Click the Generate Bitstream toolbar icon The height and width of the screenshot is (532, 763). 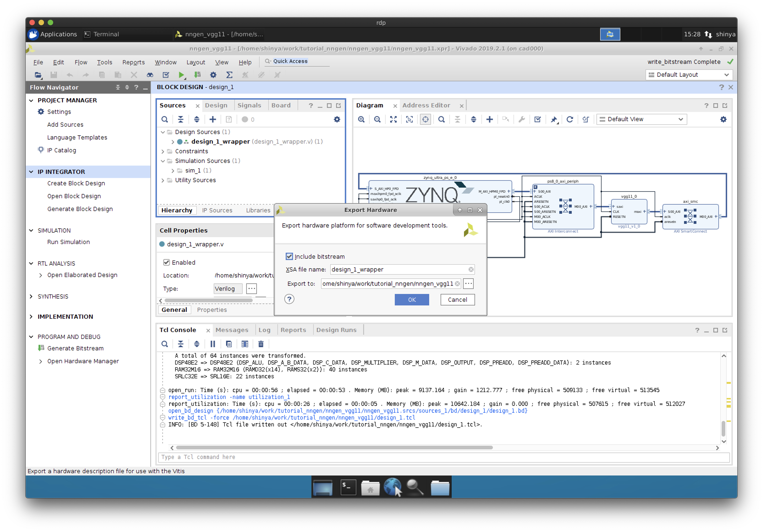point(197,75)
